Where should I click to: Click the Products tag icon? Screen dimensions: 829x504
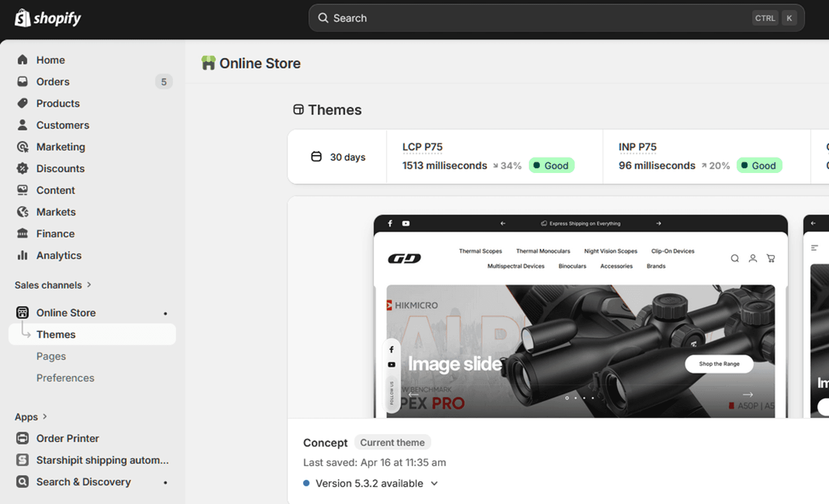pyautogui.click(x=22, y=103)
